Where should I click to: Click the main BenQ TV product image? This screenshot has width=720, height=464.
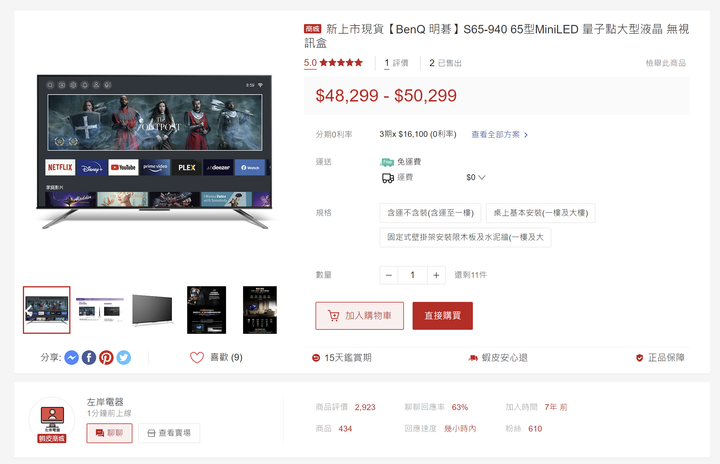155,152
